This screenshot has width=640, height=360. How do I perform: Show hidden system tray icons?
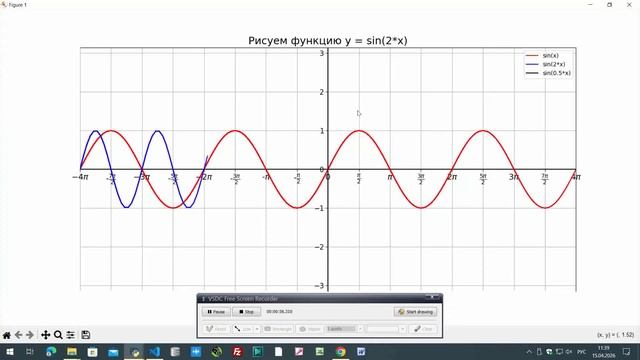click(529, 352)
